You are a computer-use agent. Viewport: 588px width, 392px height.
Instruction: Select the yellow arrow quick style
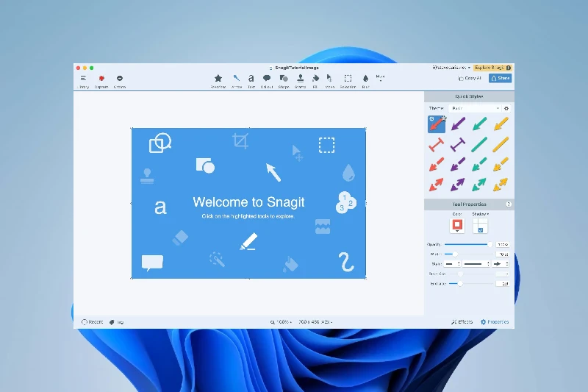click(501, 124)
